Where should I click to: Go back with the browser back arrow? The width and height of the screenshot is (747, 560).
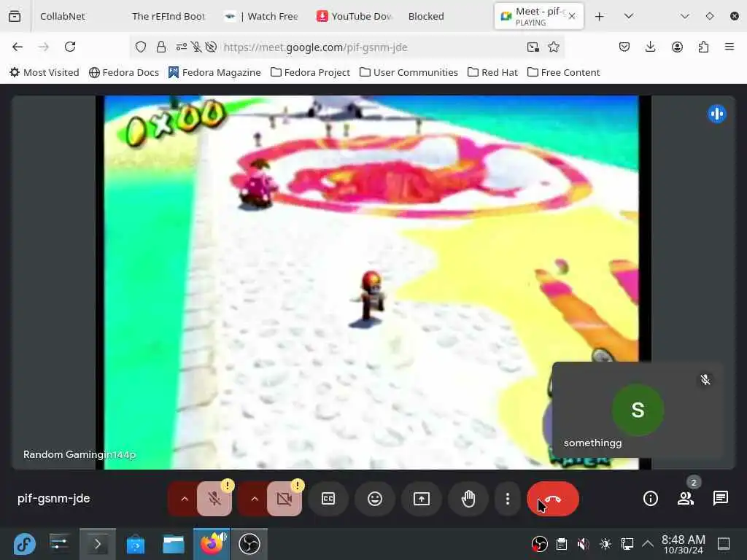[18, 47]
